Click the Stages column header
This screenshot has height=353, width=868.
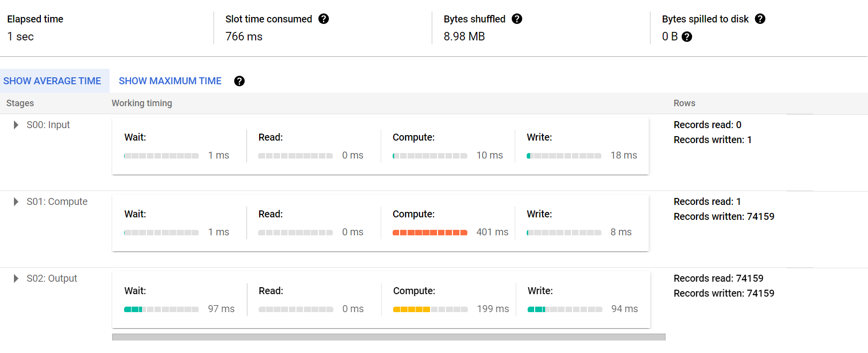tap(20, 103)
